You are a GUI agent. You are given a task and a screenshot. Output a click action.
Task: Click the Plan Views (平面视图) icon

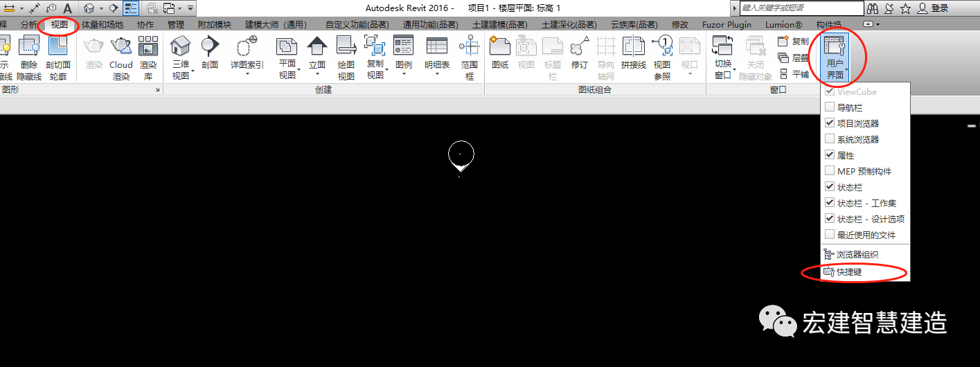click(287, 46)
